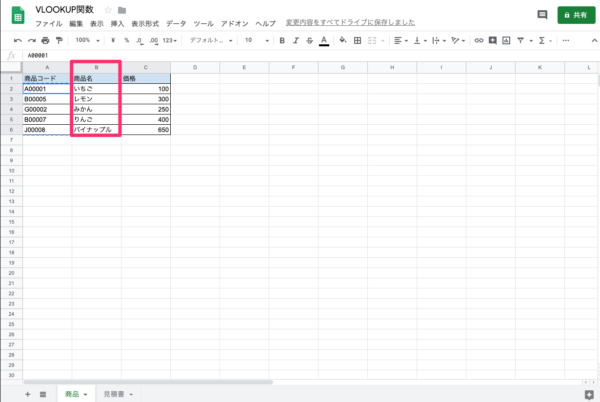Click the save status link
The width and height of the screenshot is (600, 402).
pyautogui.click(x=350, y=23)
